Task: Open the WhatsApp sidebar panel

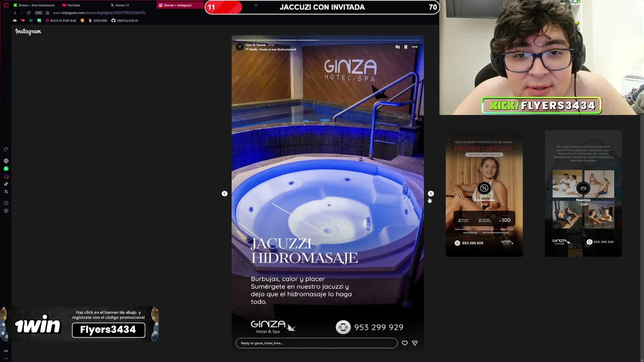Action: point(6,168)
